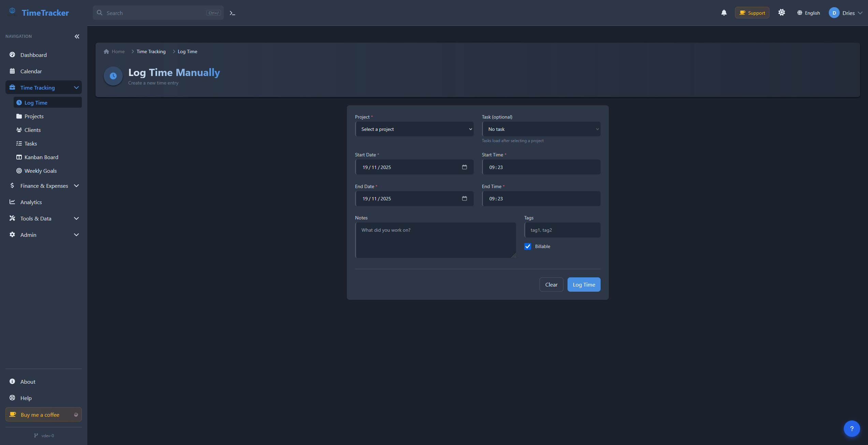Collapse the navigation sidebar
The image size is (868, 445).
tap(77, 36)
